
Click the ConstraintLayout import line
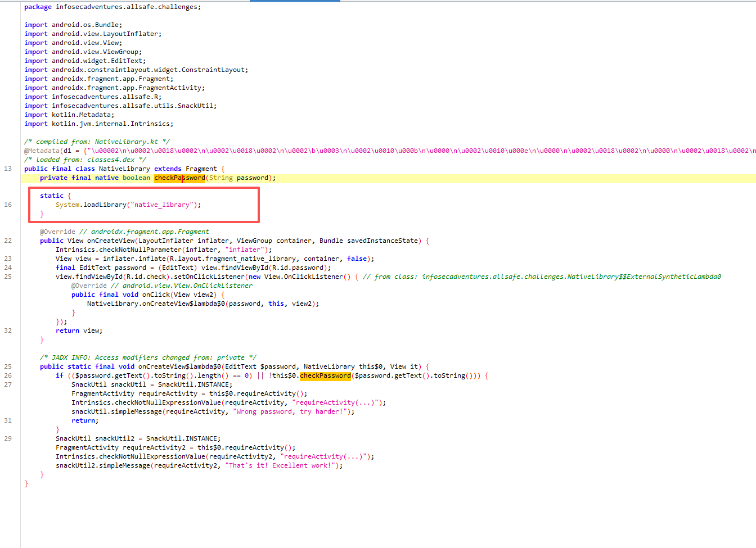point(150,70)
